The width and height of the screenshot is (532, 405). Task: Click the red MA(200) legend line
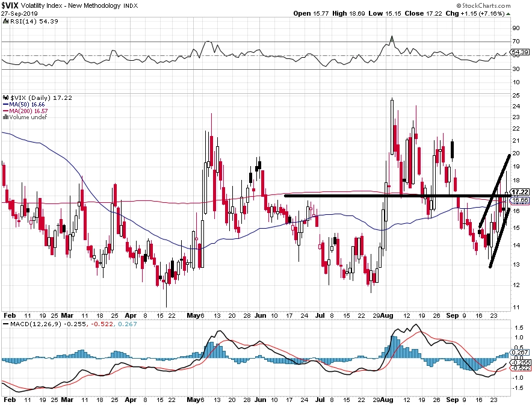click(x=6, y=111)
